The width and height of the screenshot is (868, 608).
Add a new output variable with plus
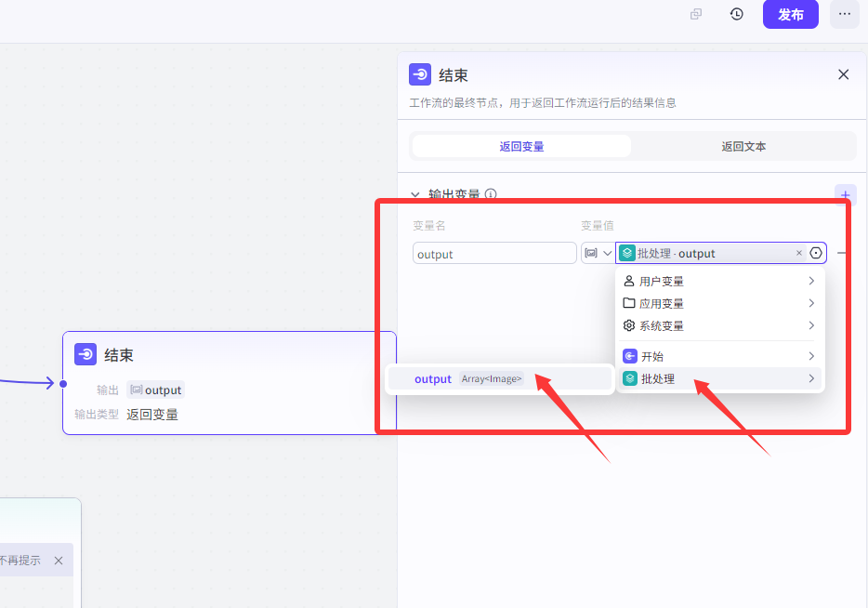845,194
